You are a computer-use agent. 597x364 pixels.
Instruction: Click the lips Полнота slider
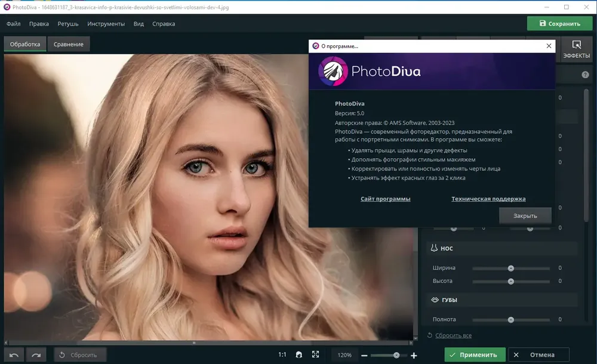511,320
